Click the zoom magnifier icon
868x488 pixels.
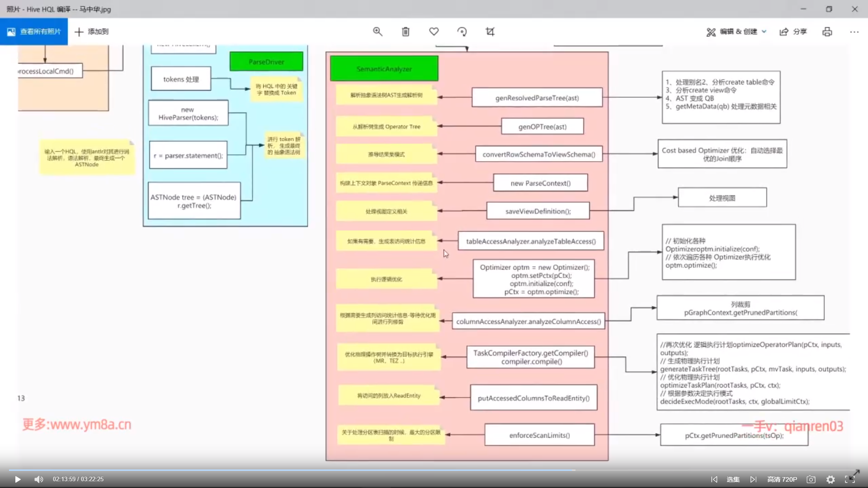(x=377, y=32)
